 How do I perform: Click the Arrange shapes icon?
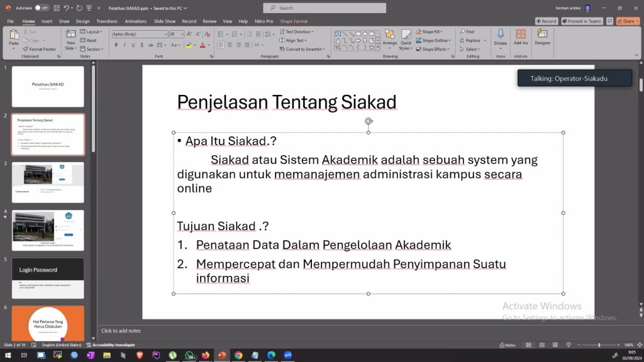click(x=389, y=36)
